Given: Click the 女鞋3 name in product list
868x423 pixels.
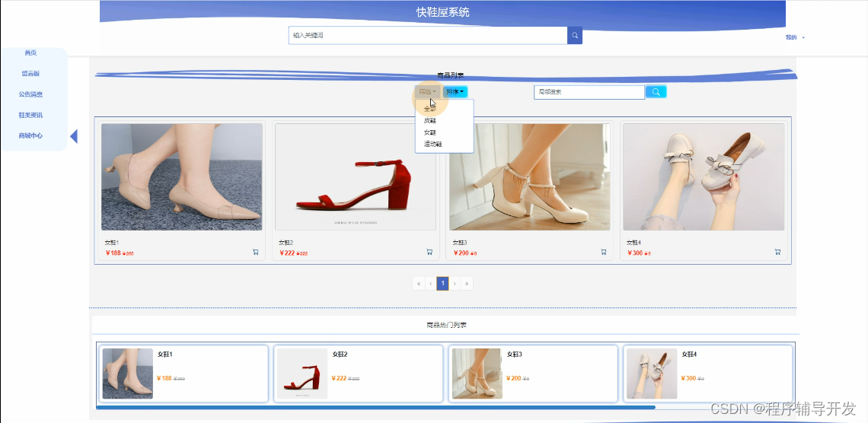Looking at the screenshot, I should [460, 242].
